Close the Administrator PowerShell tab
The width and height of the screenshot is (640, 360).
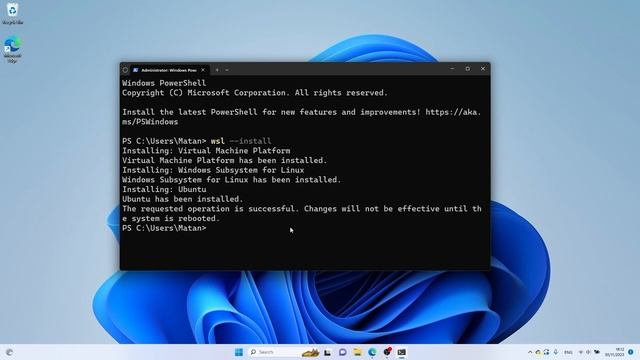(203, 70)
